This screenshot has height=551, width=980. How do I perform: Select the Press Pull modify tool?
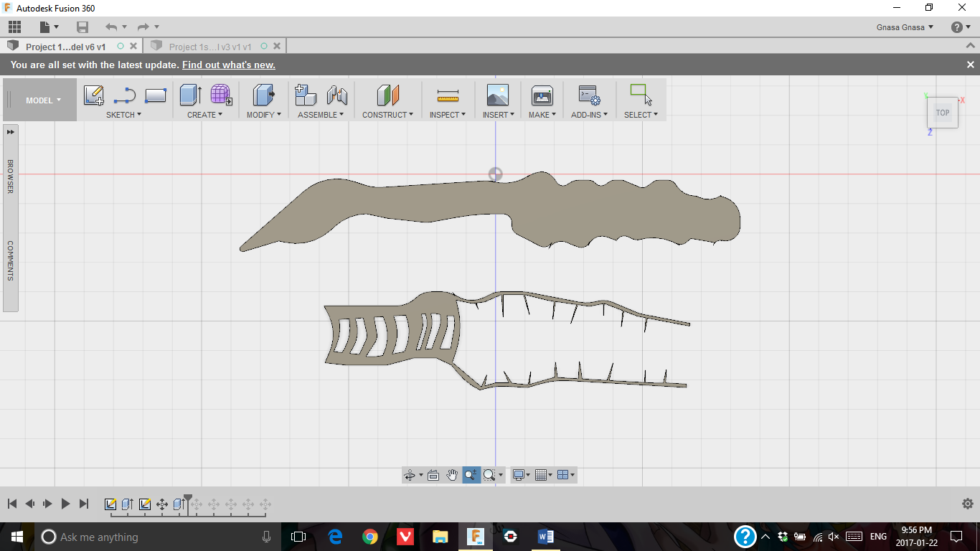[264, 95]
